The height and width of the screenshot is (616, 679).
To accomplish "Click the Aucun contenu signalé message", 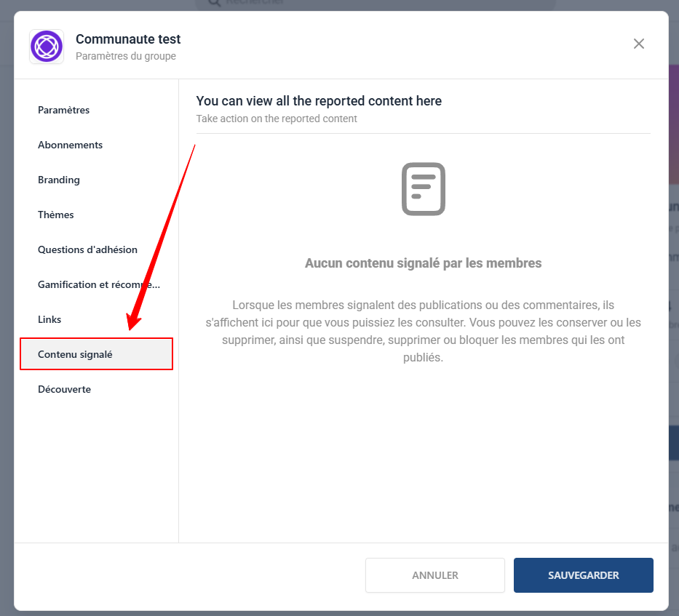I will [423, 263].
